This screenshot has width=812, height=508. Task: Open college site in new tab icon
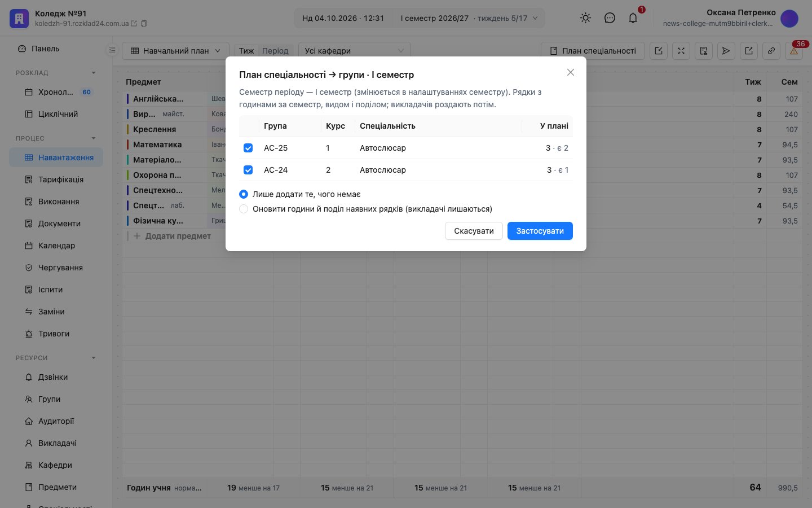(x=134, y=24)
